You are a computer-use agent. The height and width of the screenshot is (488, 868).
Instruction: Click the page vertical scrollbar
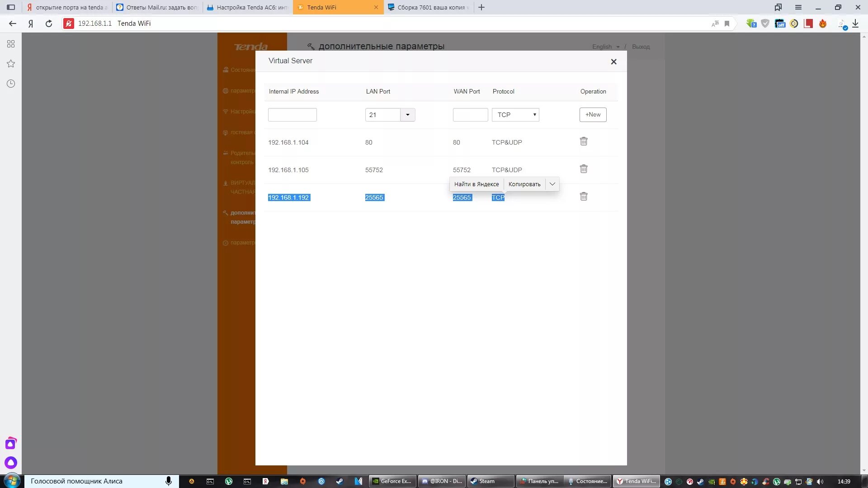[864, 253]
